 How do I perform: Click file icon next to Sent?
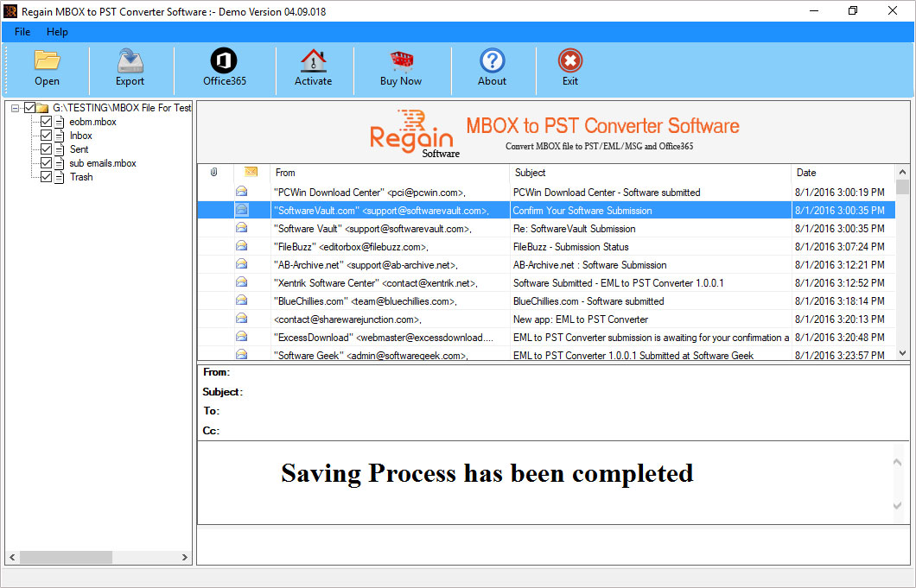click(x=60, y=149)
